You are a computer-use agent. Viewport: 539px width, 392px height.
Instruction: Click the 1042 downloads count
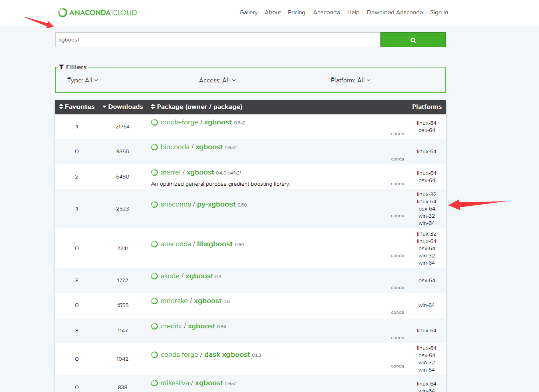tap(122, 359)
